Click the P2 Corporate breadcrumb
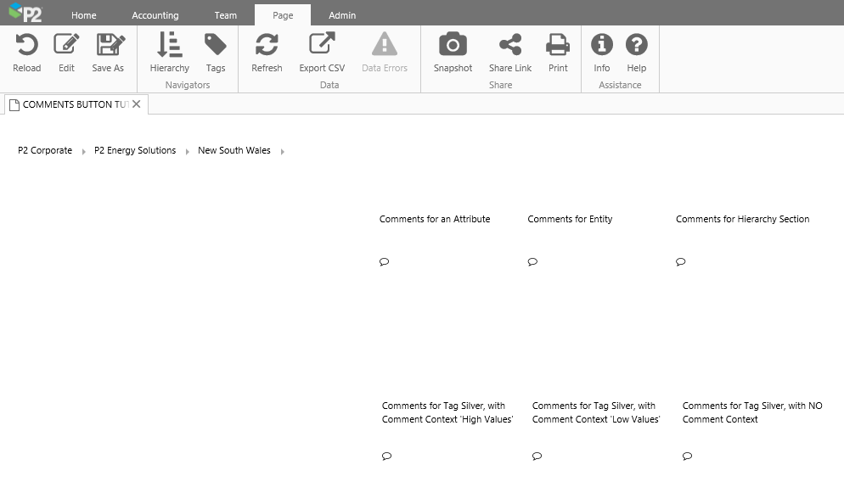 tap(45, 150)
